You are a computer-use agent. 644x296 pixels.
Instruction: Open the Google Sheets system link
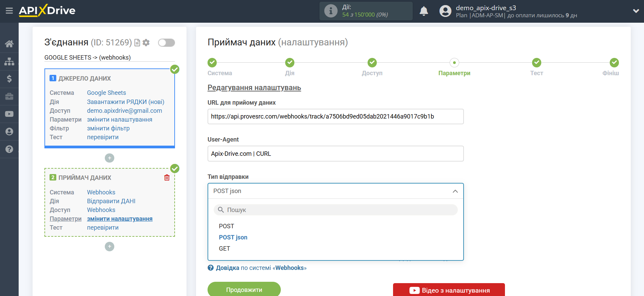click(106, 93)
